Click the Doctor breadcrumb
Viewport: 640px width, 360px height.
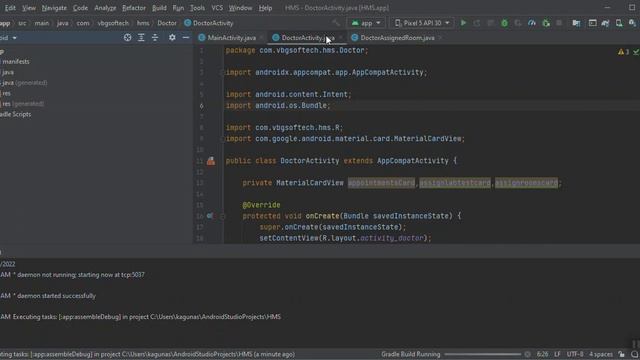167,23
